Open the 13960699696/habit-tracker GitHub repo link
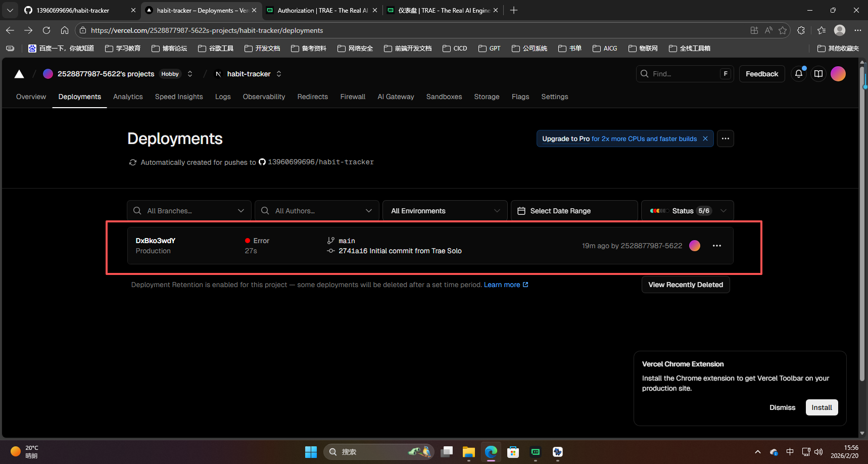Viewport: 868px width, 464px height. point(316,162)
